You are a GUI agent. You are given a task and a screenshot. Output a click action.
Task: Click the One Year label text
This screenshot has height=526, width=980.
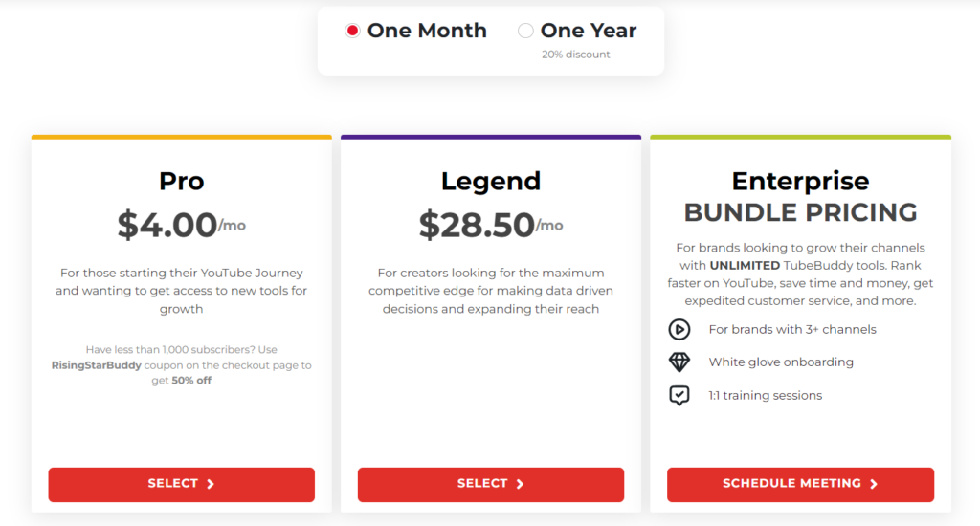(x=588, y=31)
